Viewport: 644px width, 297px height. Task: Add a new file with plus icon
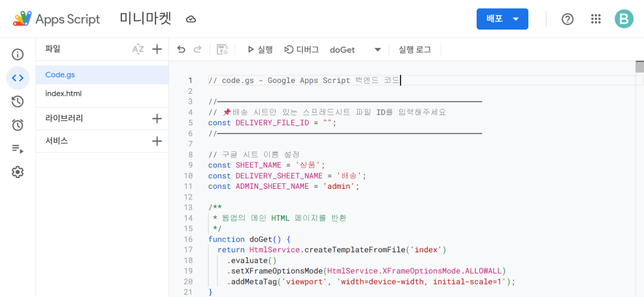(x=157, y=49)
